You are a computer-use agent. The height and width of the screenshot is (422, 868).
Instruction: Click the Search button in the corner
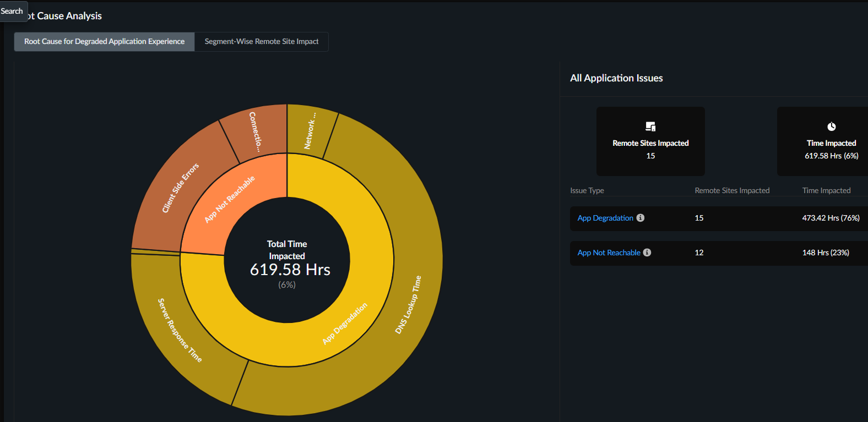(x=12, y=11)
